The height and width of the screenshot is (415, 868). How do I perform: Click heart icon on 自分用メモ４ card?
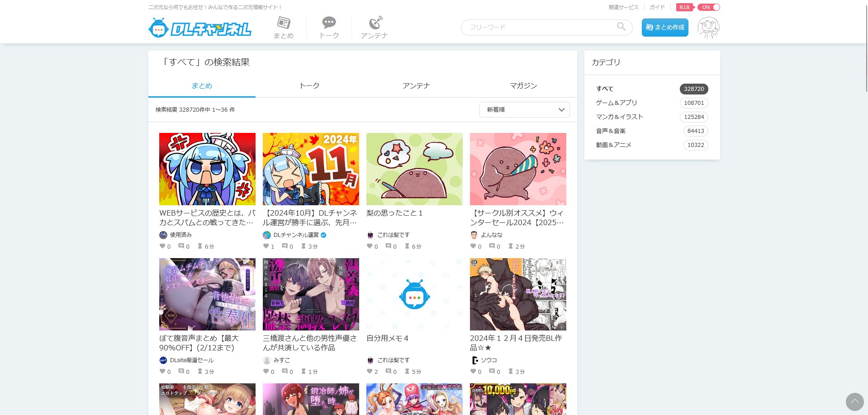(370, 372)
